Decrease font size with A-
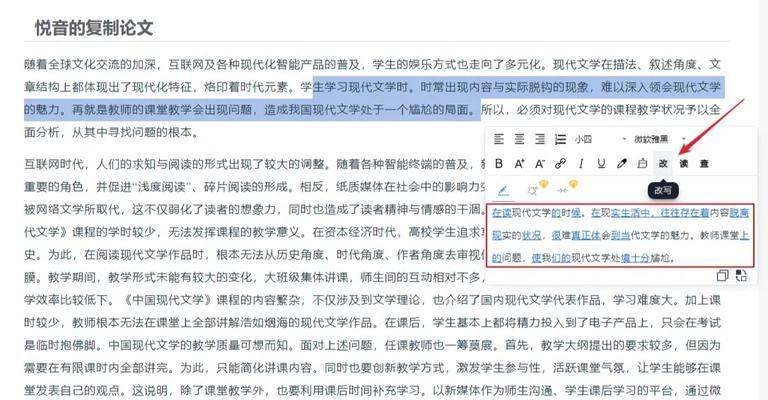768x400 pixels. click(540, 164)
